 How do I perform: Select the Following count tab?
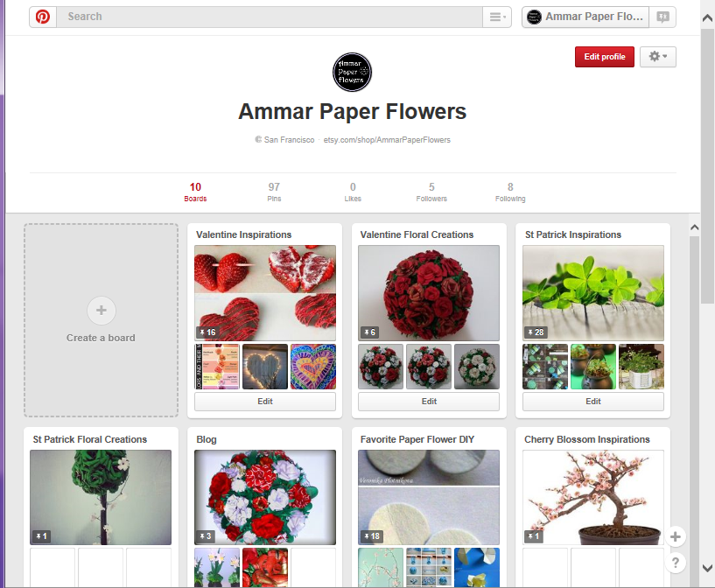point(510,192)
